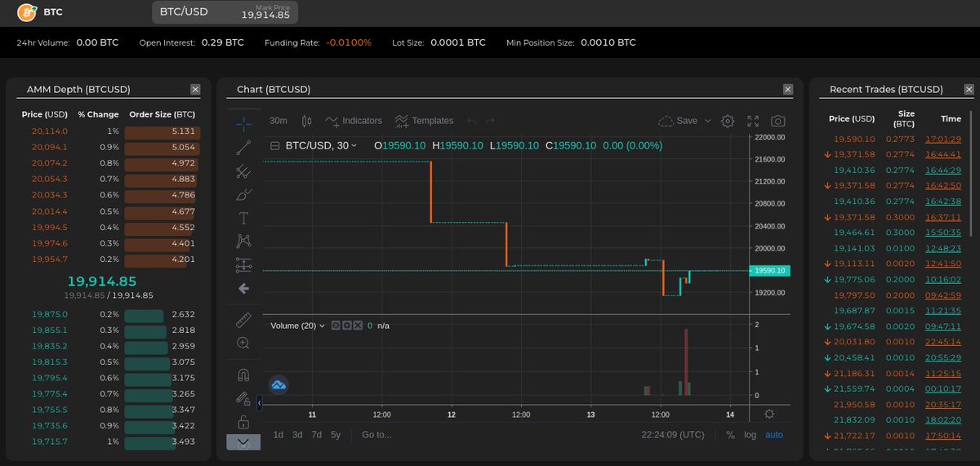Close the Chart (BTCUSD) panel
The height and width of the screenshot is (466, 980).
[788, 89]
